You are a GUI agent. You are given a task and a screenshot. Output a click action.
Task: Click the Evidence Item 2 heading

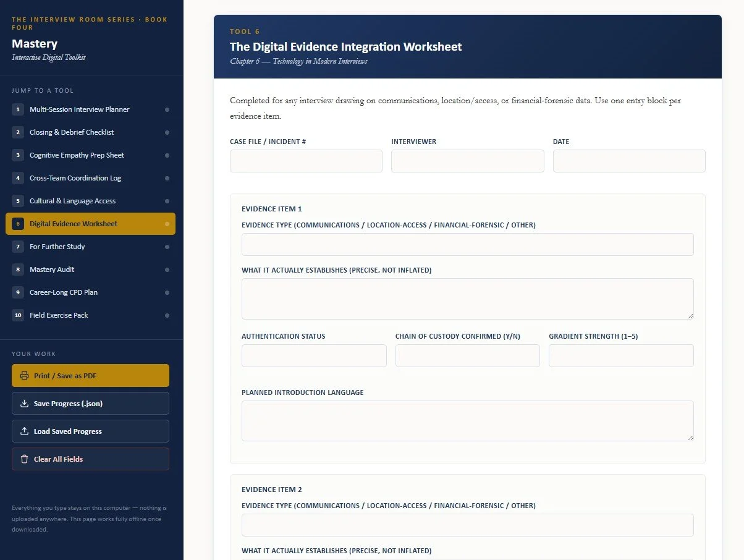tap(272, 490)
